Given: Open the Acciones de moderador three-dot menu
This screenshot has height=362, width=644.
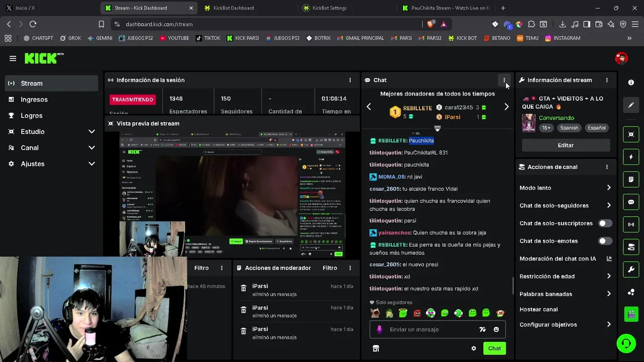Looking at the screenshot, I should click(x=350, y=268).
